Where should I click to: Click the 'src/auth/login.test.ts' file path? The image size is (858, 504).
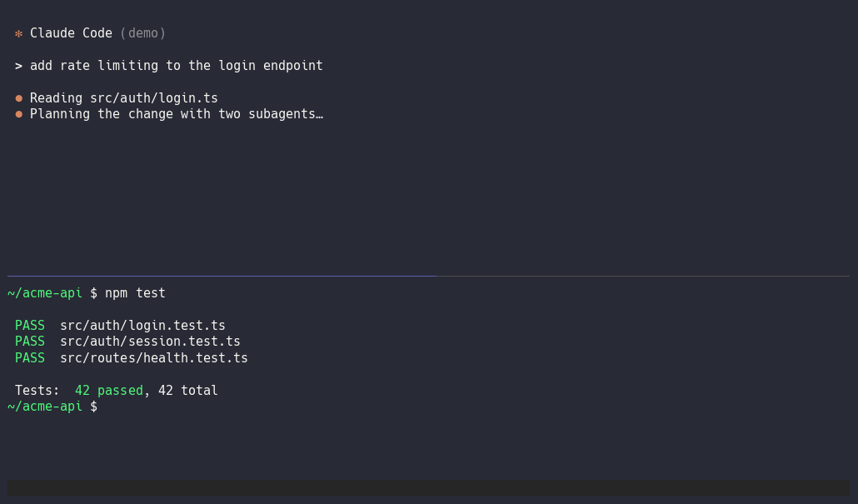(142, 326)
